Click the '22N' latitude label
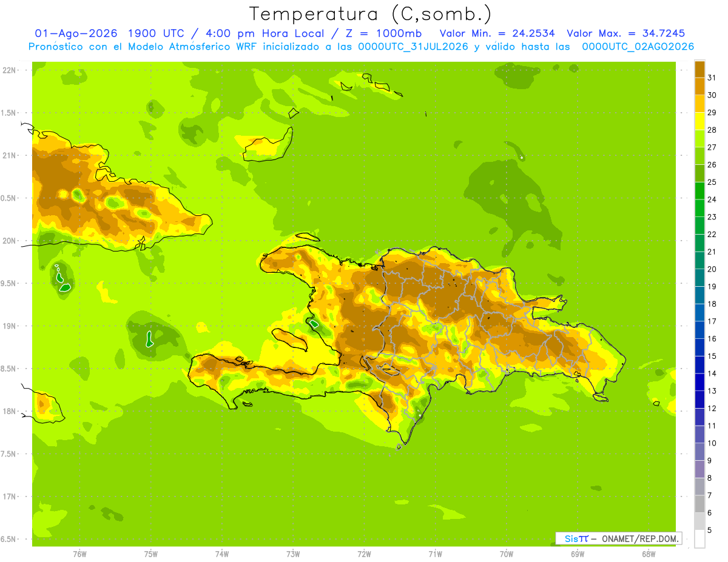The image size is (728, 562). (x=9, y=70)
